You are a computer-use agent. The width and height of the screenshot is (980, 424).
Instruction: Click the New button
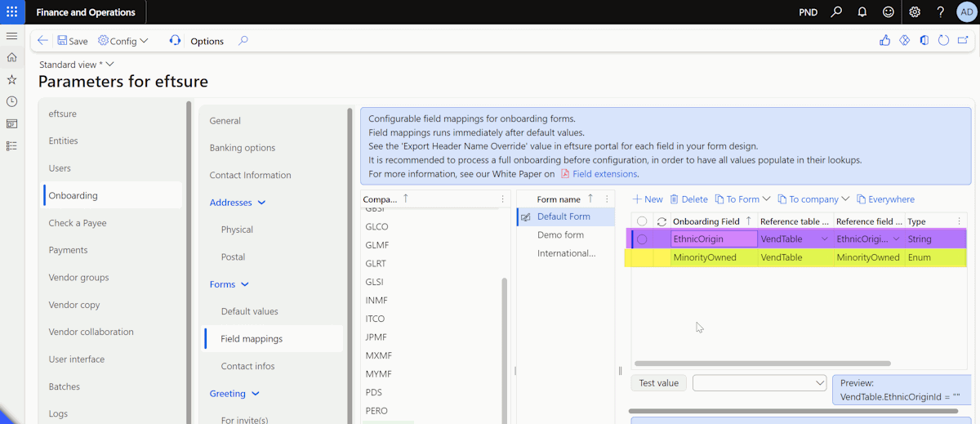pyautogui.click(x=648, y=199)
